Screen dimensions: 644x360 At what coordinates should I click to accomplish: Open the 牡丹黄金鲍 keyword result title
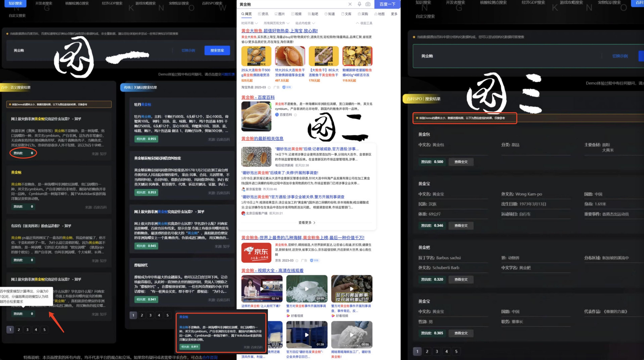143,105
